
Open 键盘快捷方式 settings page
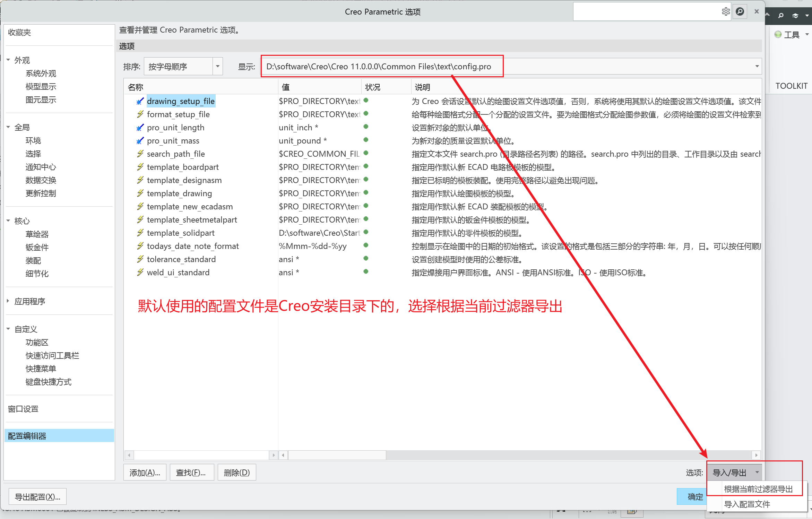49,382
